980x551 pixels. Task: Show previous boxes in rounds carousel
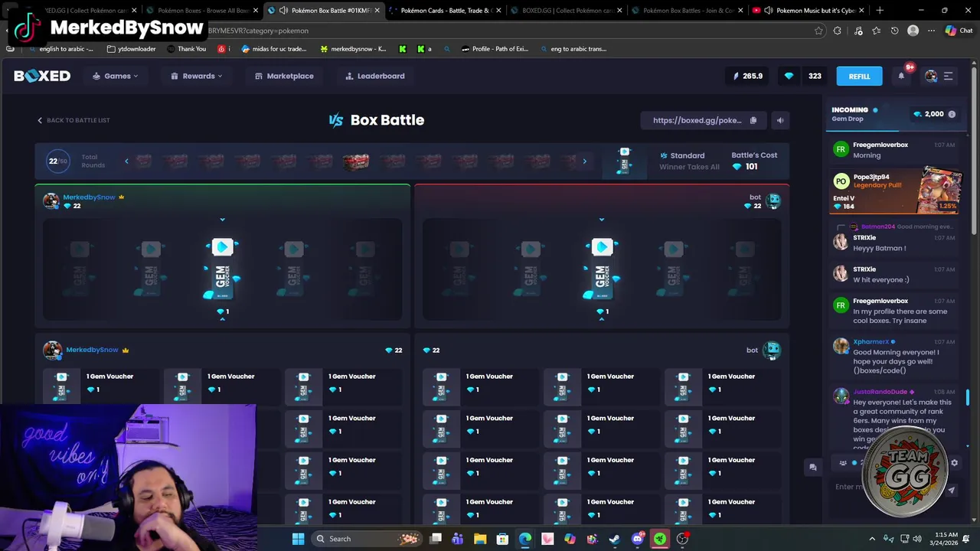126,161
